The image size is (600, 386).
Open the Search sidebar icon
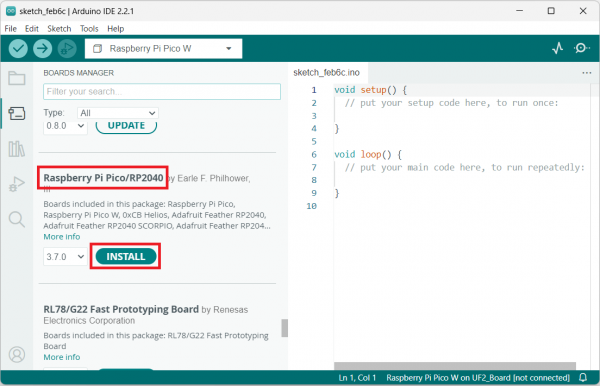17,219
